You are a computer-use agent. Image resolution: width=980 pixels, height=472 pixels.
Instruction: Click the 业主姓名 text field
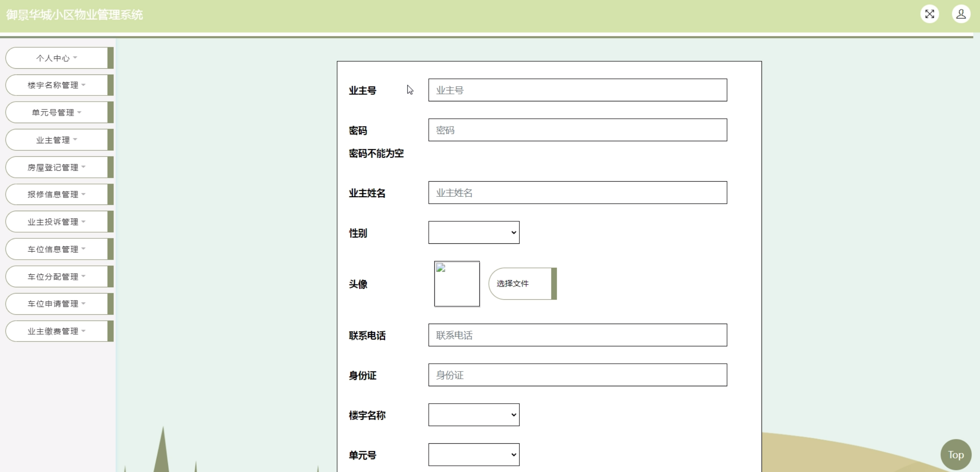(577, 193)
